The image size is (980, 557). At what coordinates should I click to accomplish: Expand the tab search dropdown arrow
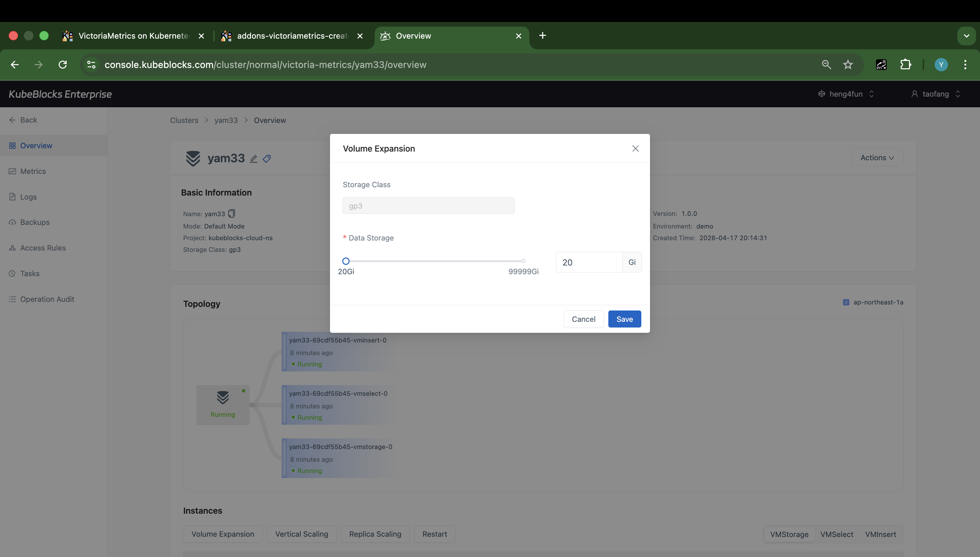coord(966,36)
